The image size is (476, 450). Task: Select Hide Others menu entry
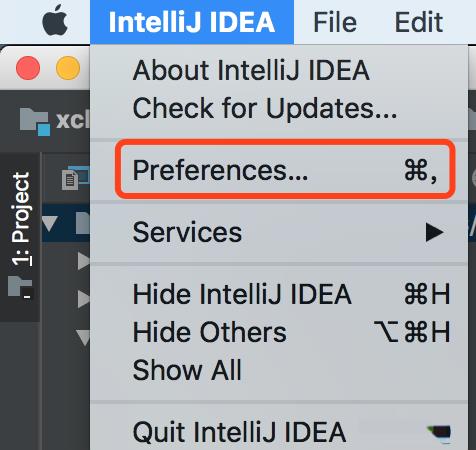pyautogui.click(x=279, y=332)
